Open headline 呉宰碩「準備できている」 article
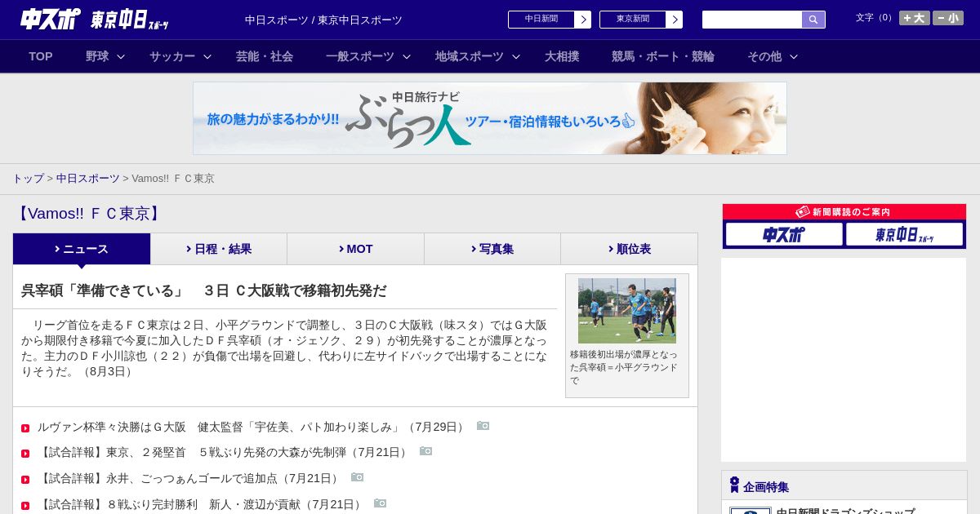 point(204,290)
